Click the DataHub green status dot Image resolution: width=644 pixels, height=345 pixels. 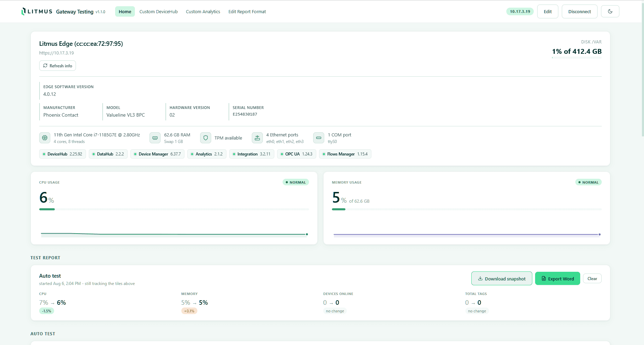pos(94,154)
